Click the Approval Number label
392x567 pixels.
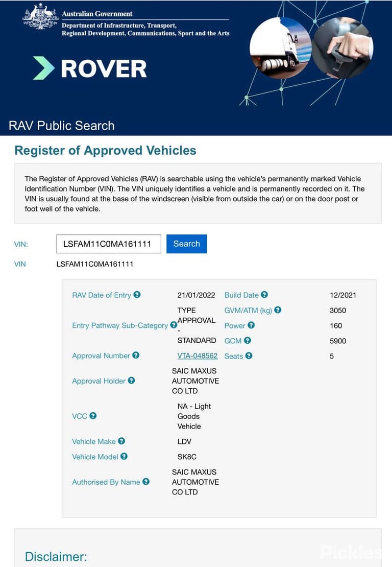pos(101,356)
